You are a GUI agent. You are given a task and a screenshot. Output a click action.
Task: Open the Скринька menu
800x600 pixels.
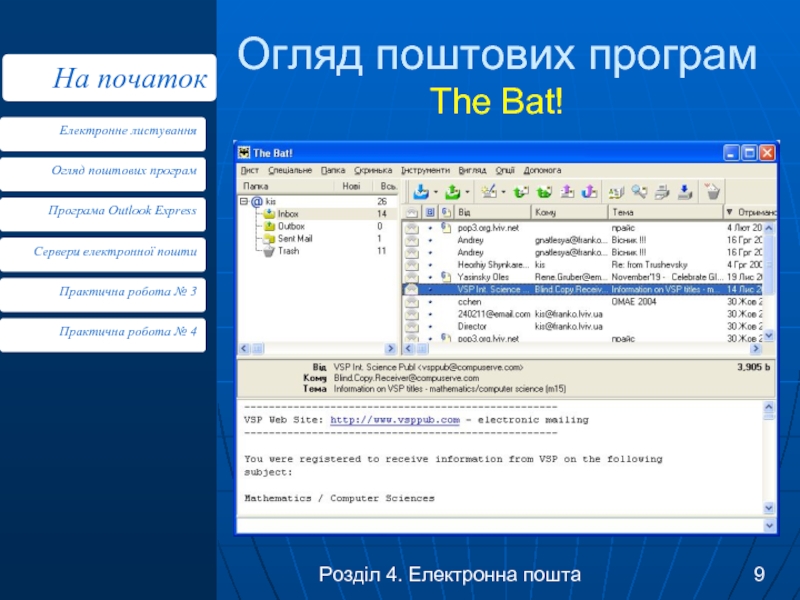click(x=373, y=170)
